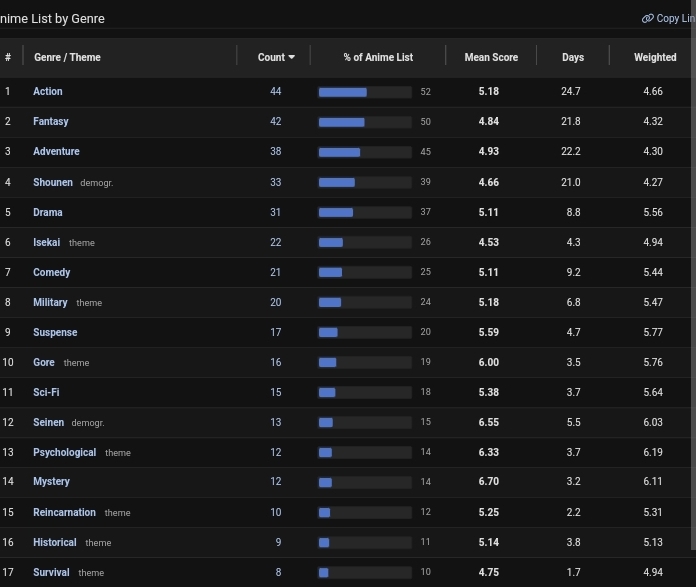Screen dimensions: 696x587
Task: Open the Fantasy genre link
Action: pos(51,121)
